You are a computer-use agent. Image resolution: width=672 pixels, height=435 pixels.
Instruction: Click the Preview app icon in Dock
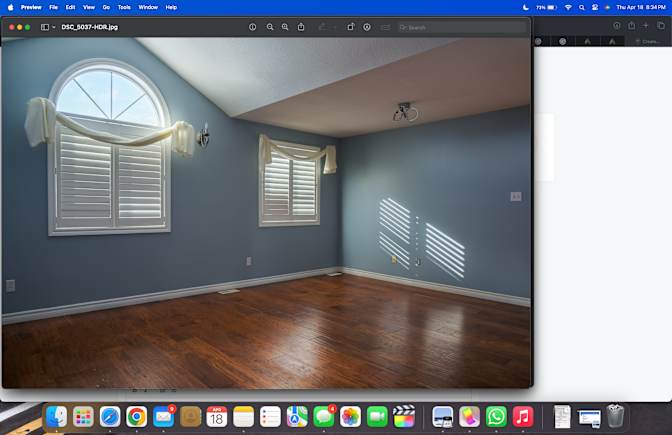(x=443, y=417)
